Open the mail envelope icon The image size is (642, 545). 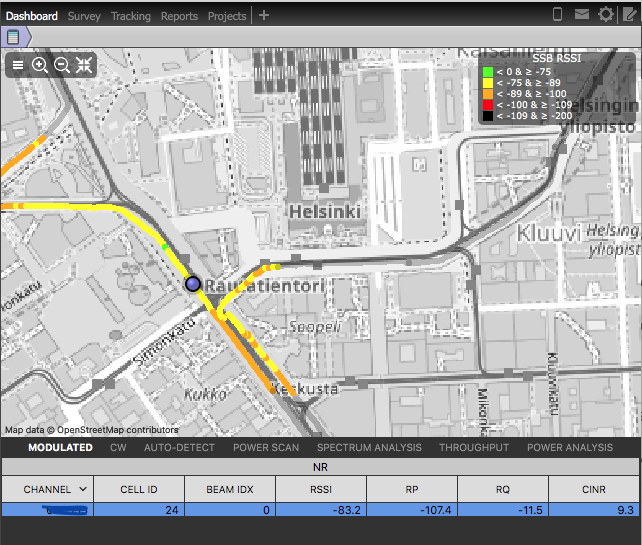click(581, 14)
